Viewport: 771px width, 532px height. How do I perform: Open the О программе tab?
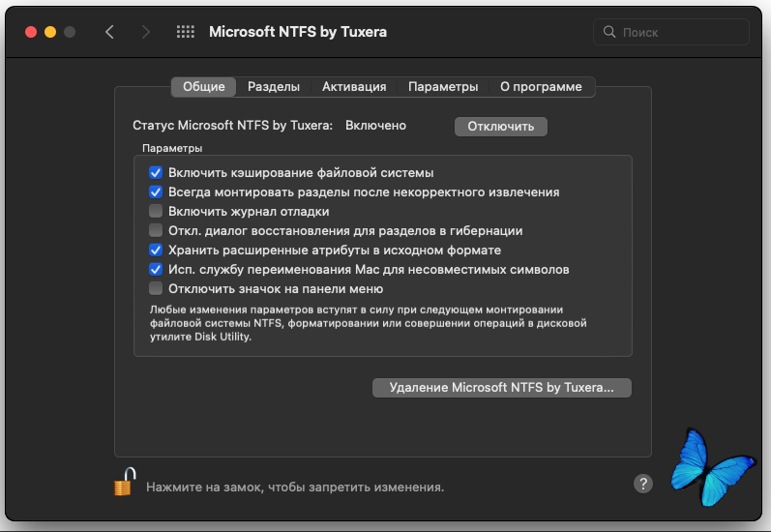[x=541, y=87]
